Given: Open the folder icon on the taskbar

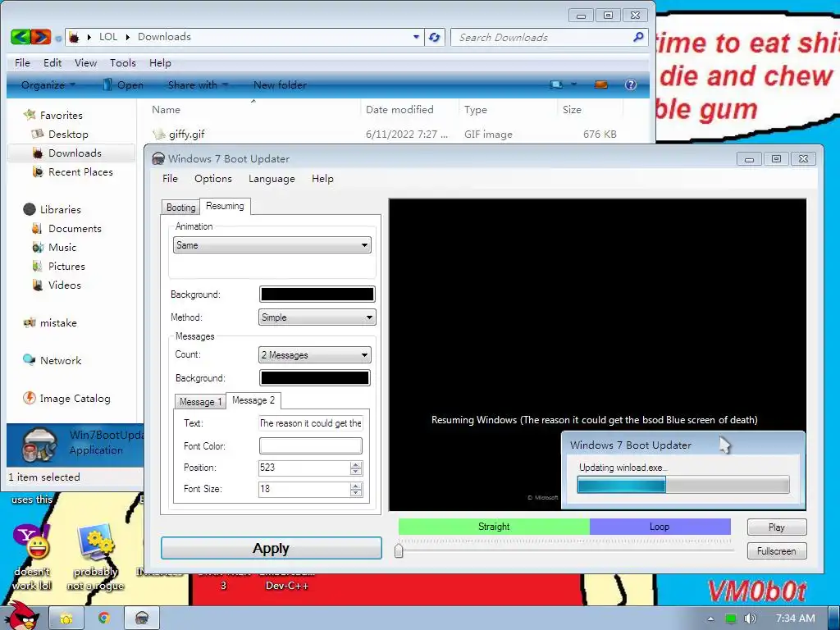Looking at the screenshot, I should tap(66, 619).
